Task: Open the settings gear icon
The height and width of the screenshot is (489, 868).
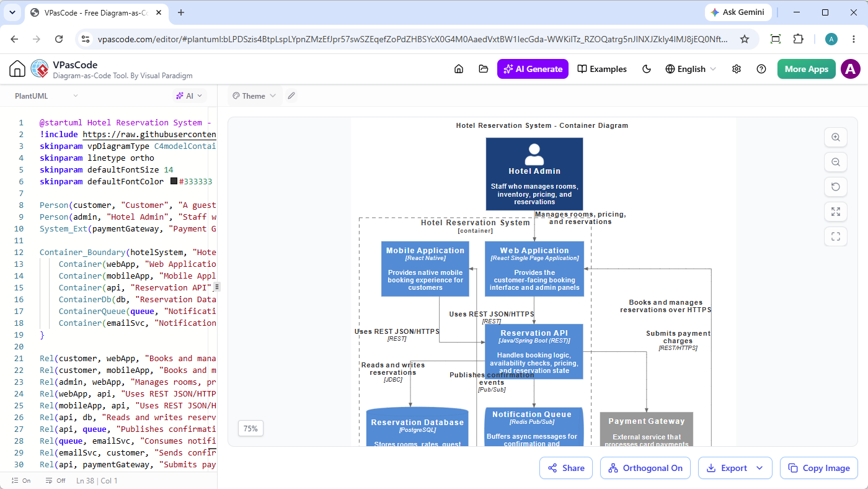Action: tap(737, 69)
